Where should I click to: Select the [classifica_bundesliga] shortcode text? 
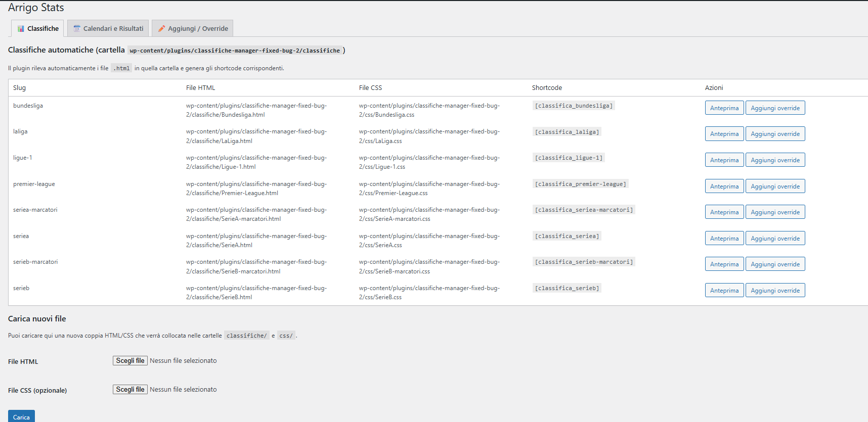pyautogui.click(x=574, y=106)
